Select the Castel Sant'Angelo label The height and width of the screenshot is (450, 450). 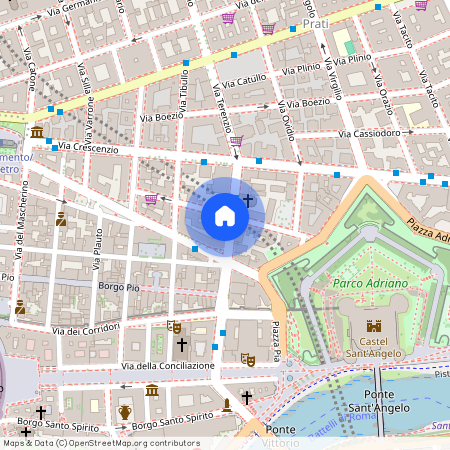click(x=373, y=347)
